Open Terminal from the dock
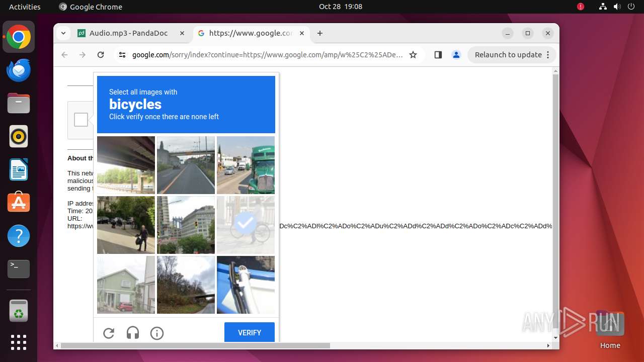644x362 pixels. [x=19, y=269]
